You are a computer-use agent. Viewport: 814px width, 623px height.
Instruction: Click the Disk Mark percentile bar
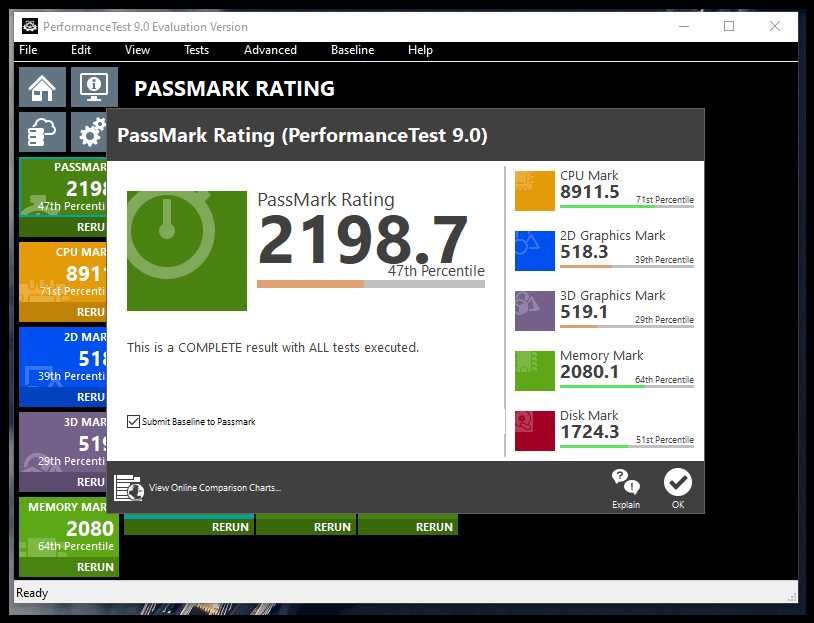point(627,446)
